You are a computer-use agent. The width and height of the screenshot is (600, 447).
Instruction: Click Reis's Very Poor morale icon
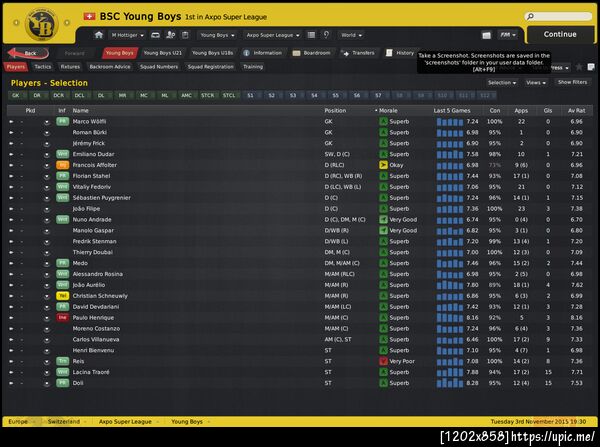click(383, 361)
